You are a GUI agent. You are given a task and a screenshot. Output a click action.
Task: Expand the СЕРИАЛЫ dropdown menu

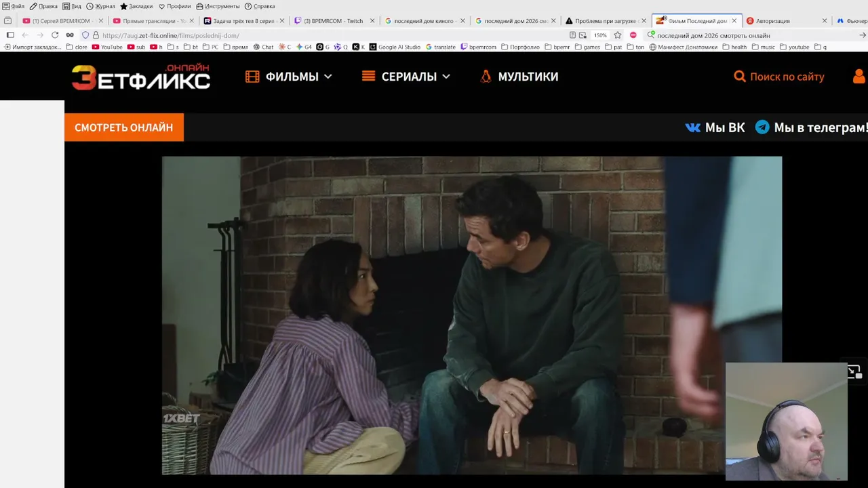click(x=406, y=77)
